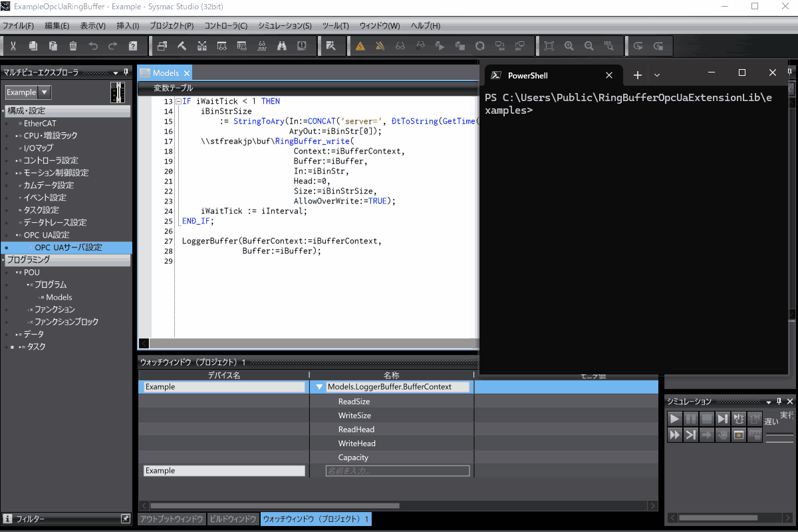Open a new PowerShell tab with plus
The image size is (798, 532).
tap(637, 75)
